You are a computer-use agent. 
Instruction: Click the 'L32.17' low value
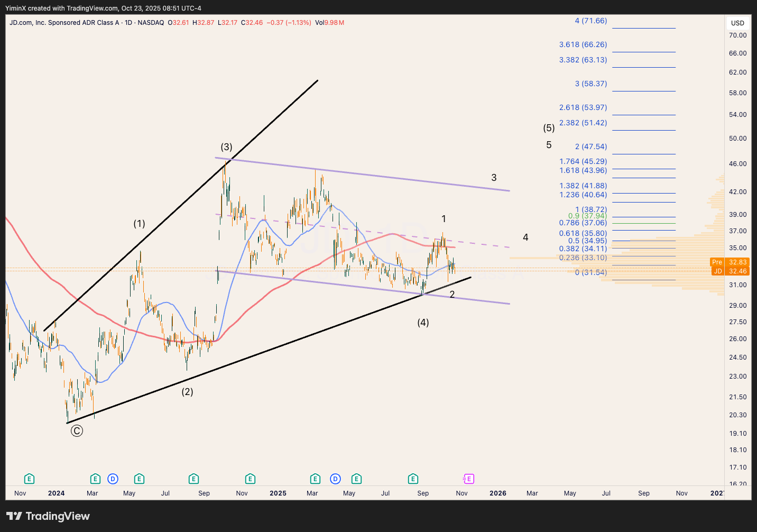(228, 23)
